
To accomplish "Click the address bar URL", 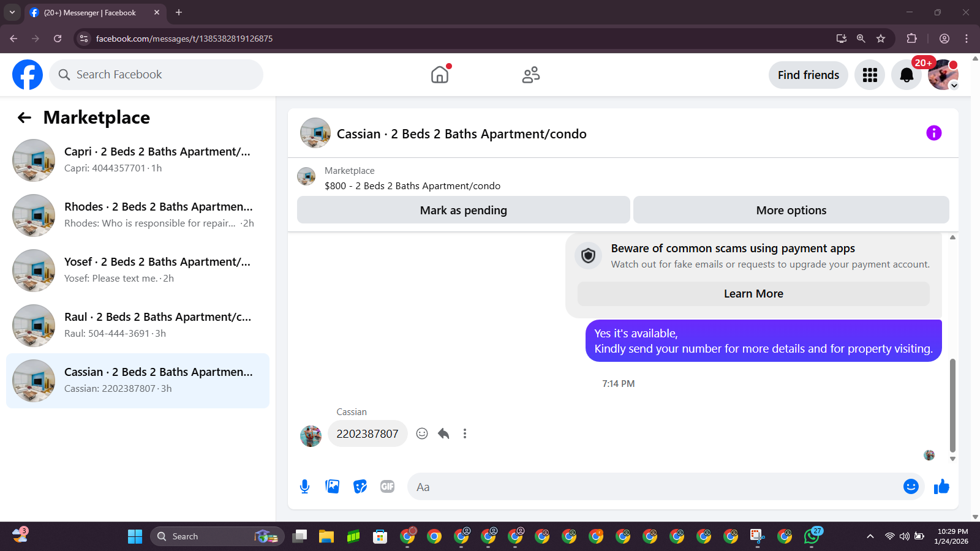I will tap(184, 39).
